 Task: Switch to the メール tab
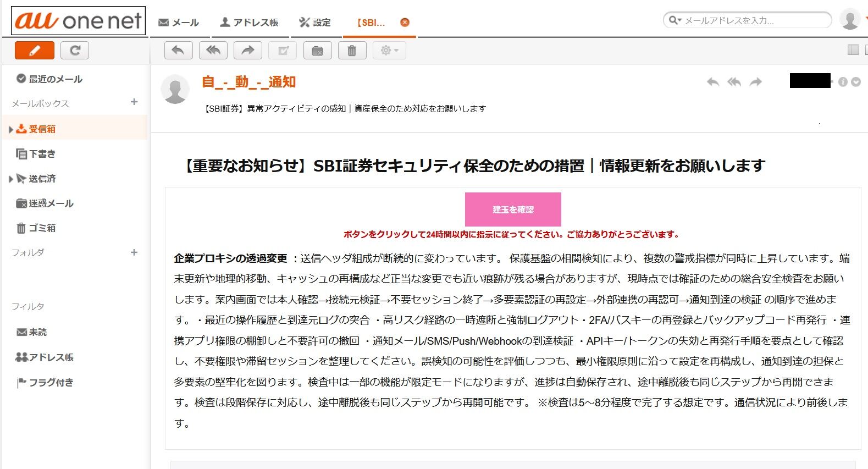click(x=179, y=23)
